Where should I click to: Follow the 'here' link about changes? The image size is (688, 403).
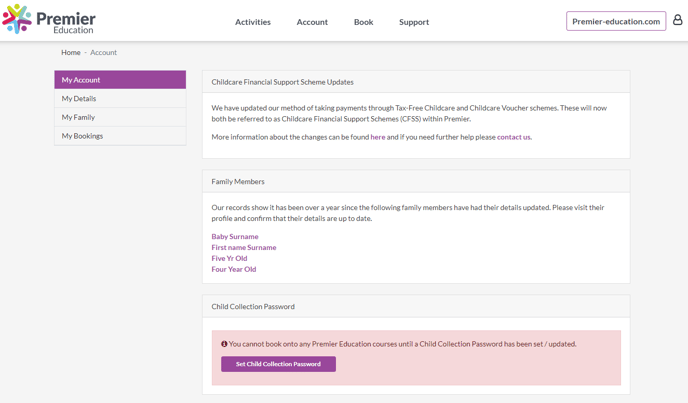click(x=378, y=137)
